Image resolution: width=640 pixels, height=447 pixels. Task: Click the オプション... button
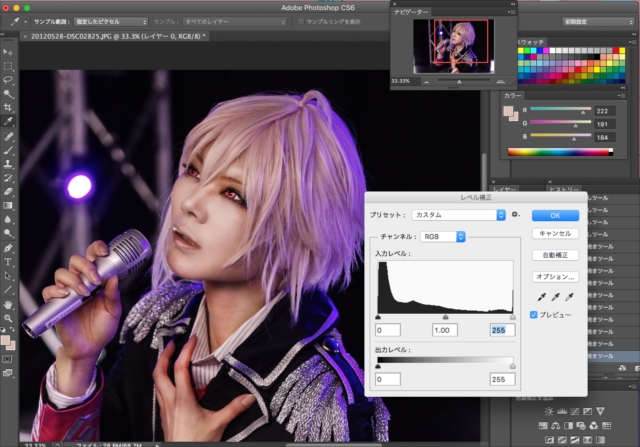tap(555, 277)
